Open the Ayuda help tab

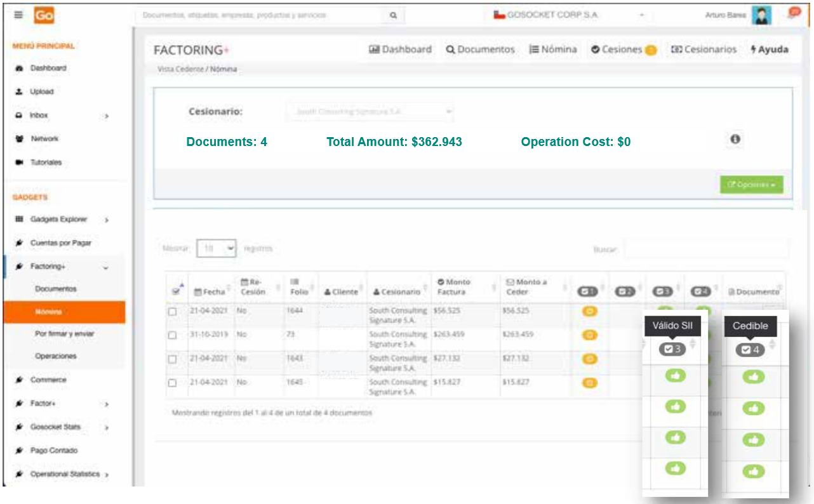coord(770,50)
